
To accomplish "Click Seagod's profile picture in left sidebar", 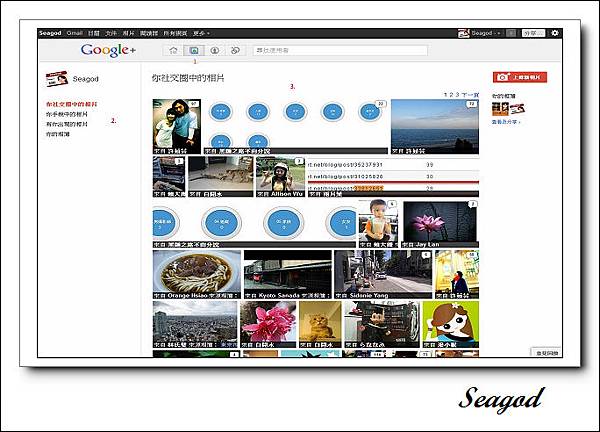I will (x=57, y=79).
